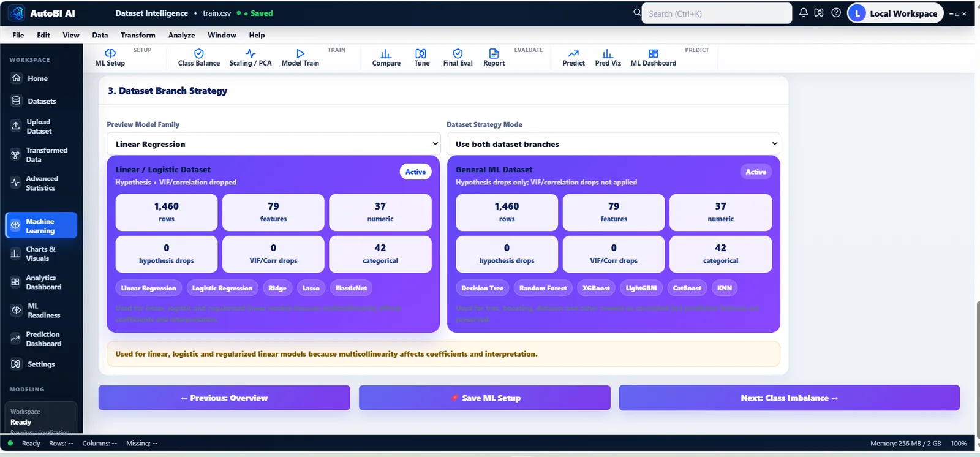Open Scaling / PCA tool
Screen dimensions: 980x457
pyautogui.click(x=250, y=58)
